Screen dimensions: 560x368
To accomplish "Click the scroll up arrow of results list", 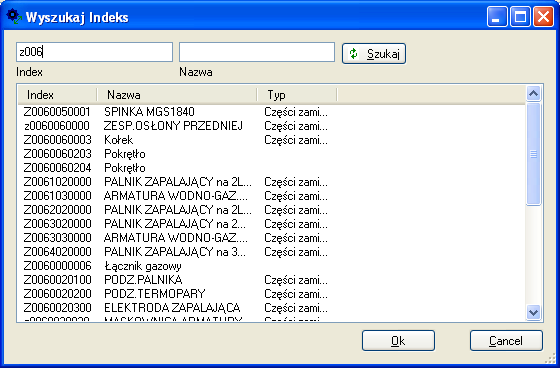I will [x=533, y=94].
